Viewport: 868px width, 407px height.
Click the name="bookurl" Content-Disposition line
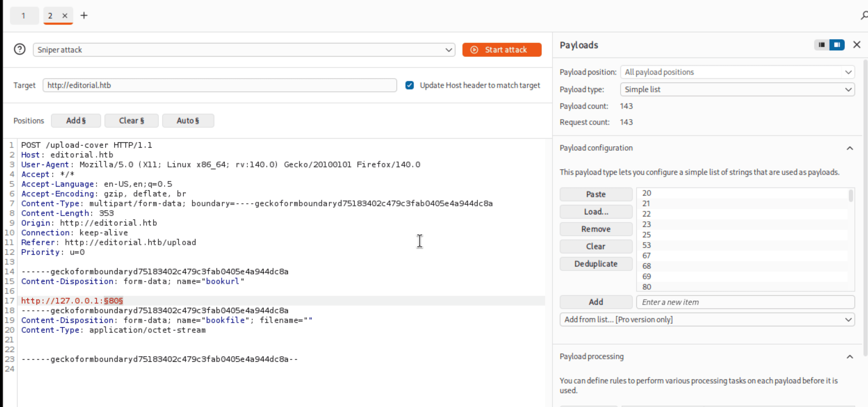[x=133, y=281]
